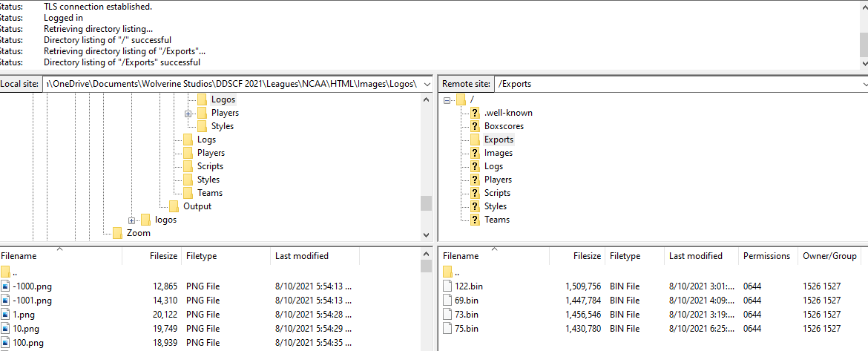This screenshot has width=868, height=351.
Task: Click the 75.bin file icon
Action: tap(448, 328)
